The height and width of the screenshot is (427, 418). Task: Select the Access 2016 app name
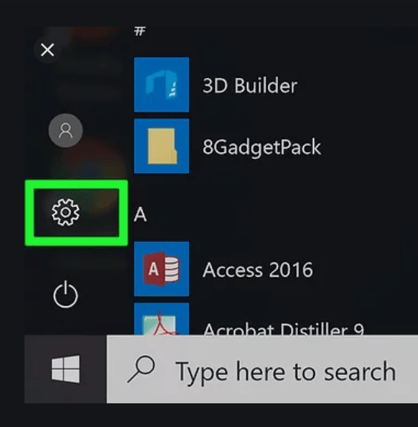258,270
